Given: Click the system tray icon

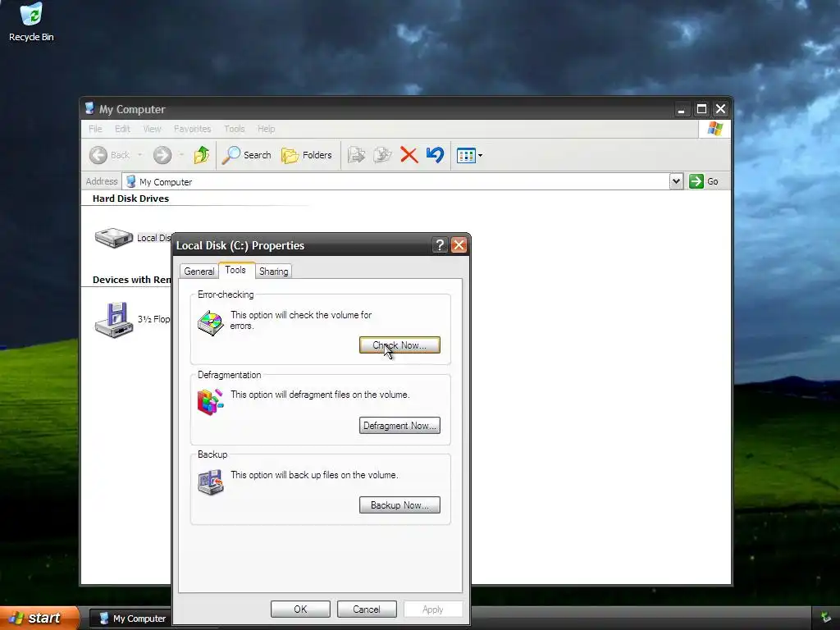Looking at the screenshot, I should (x=827, y=618).
